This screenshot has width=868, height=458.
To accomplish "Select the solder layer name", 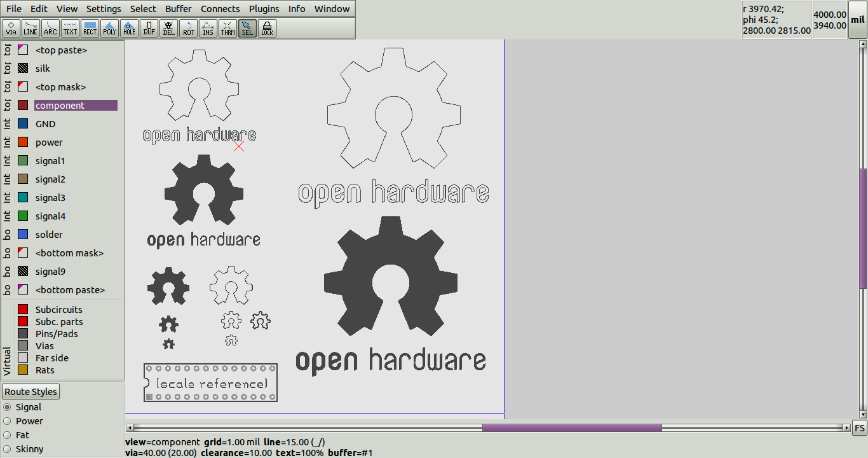I will click(49, 235).
